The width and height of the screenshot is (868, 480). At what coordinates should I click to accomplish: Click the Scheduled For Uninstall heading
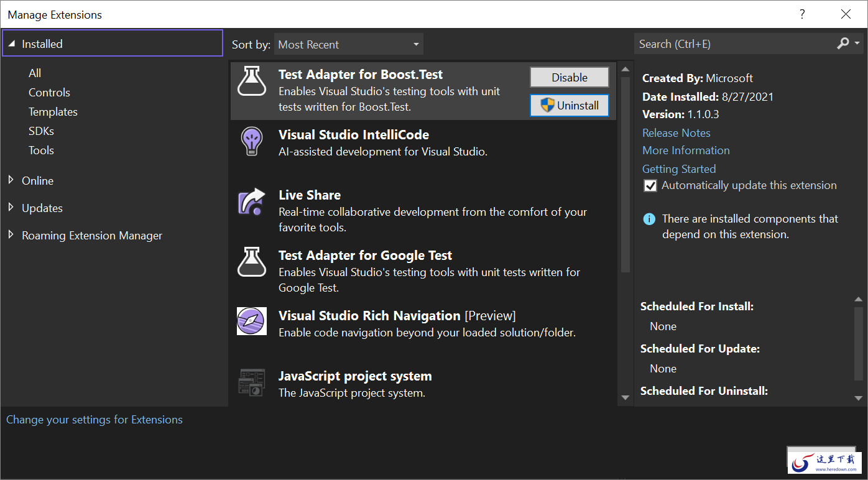[704, 390]
